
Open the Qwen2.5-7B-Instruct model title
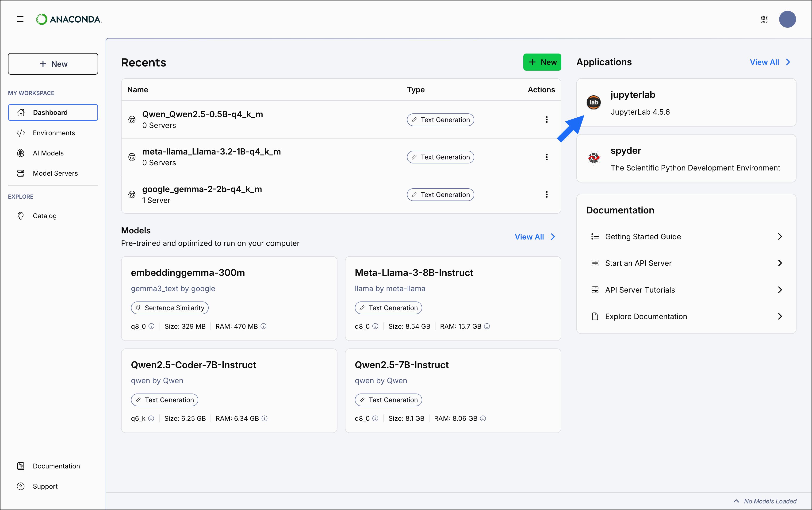402,365
